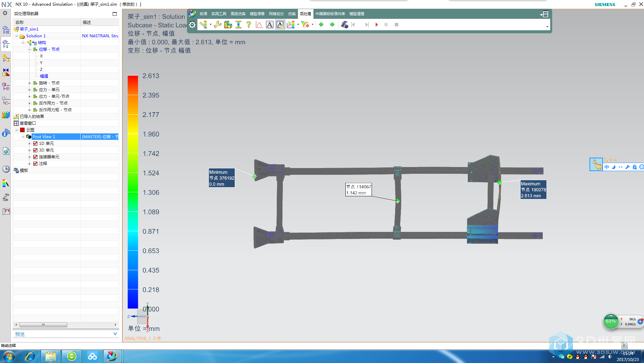Open the History clock sidebar icon

coord(6,169)
